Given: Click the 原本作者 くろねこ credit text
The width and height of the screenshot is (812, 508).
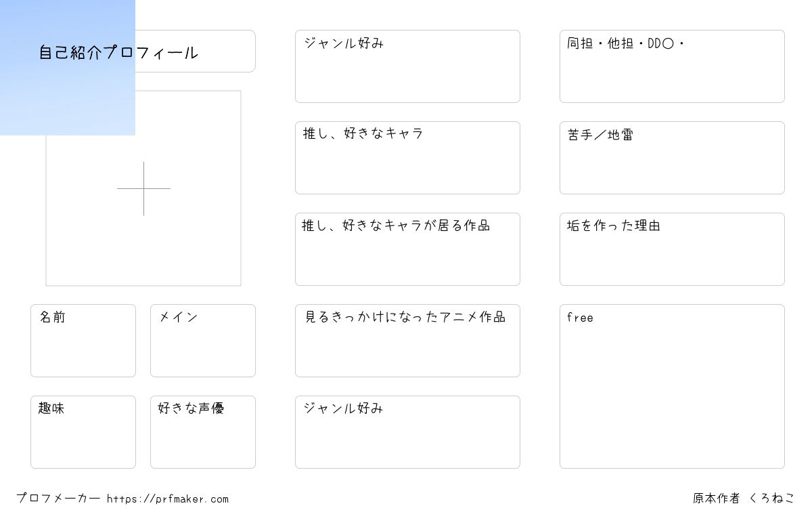Looking at the screenshot, I should (744, 499).
